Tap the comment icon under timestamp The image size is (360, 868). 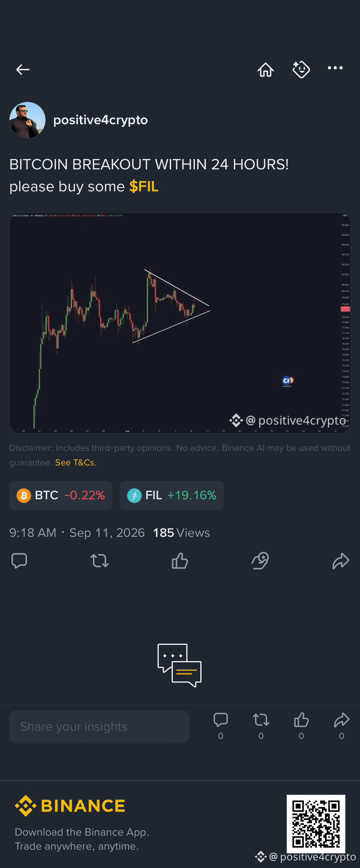click(x=19, y=561)
